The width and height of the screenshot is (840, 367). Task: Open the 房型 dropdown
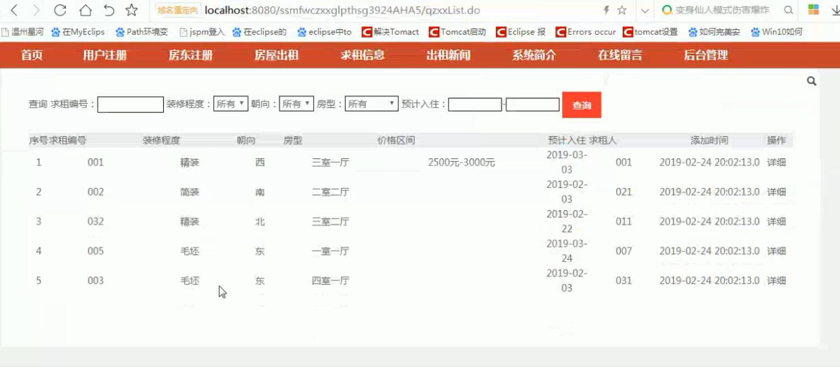[x=371, y=104]
